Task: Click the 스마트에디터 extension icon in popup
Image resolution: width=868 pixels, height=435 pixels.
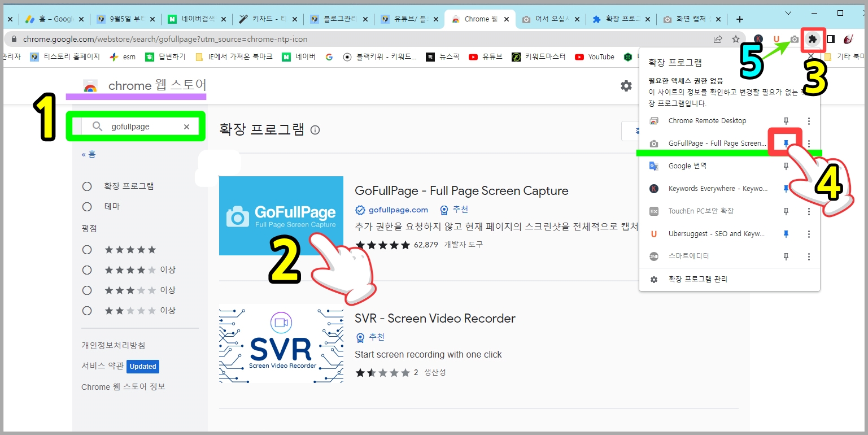Action: (654, 256)
